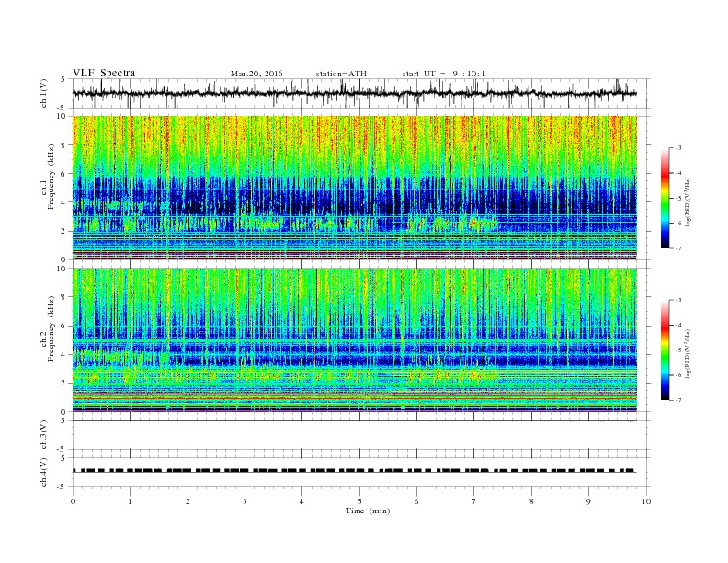Click the "-3" tick on ch.1 colorbar
Screen dimensions: 728x563
click(678, 148)
